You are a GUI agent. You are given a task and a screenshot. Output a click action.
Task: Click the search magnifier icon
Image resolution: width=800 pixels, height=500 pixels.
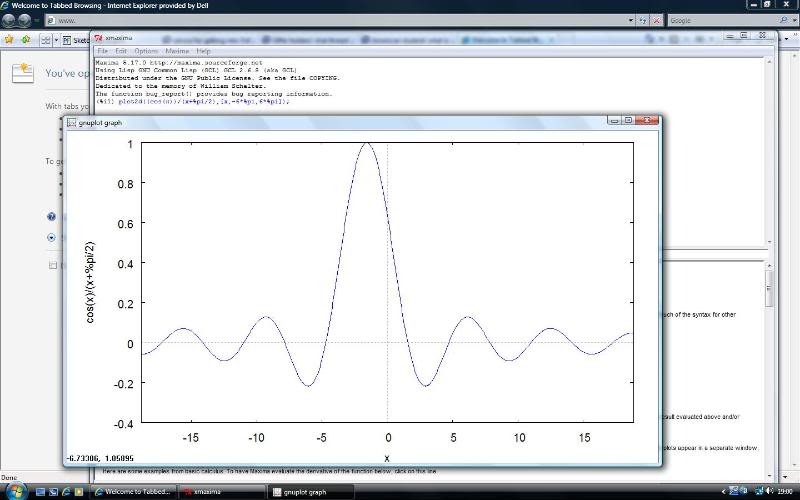coord(784,20)
